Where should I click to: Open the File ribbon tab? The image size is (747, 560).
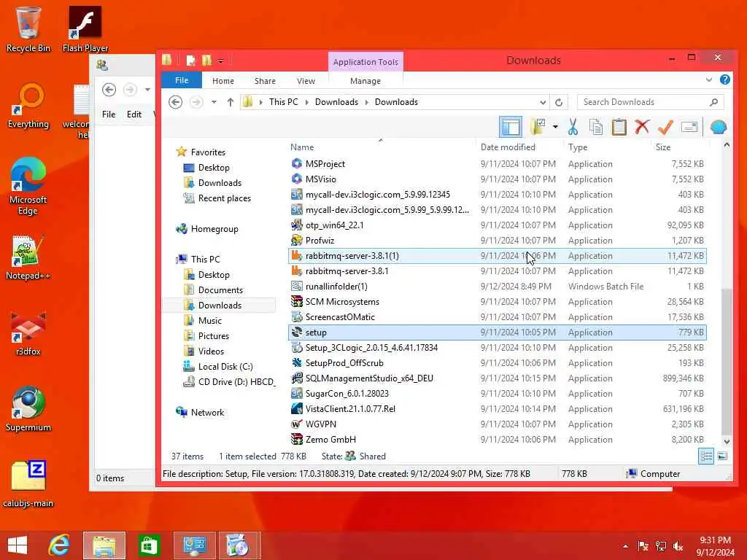tap(182, 80)
